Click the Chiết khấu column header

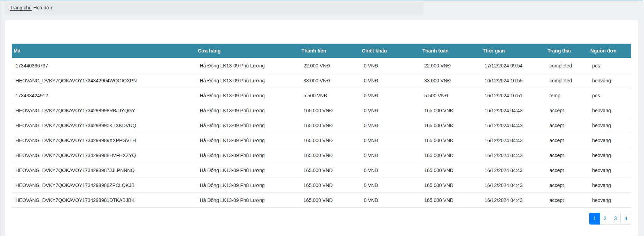tap(374, 51)
